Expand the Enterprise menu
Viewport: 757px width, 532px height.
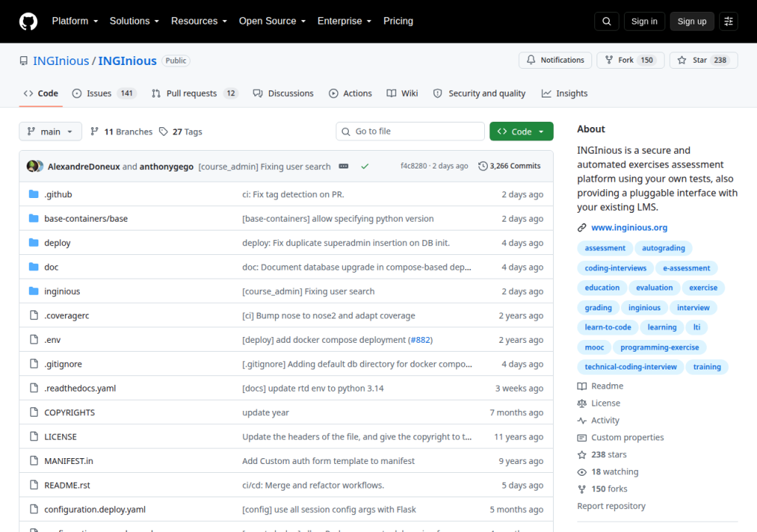pyautogui.click(x=344, y=21)
